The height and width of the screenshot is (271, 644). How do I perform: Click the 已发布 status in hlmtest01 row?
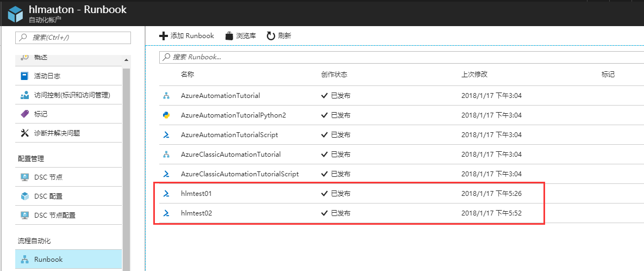335,194
